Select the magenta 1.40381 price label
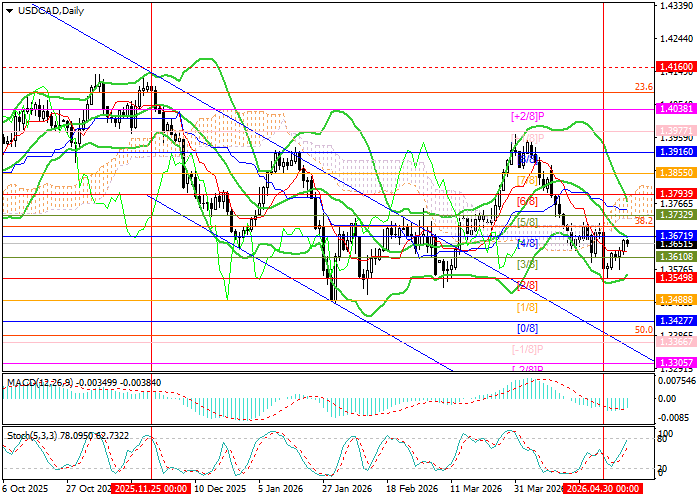Image resolution: width=700 pixels, height=500 pixels. click(676, 108)
